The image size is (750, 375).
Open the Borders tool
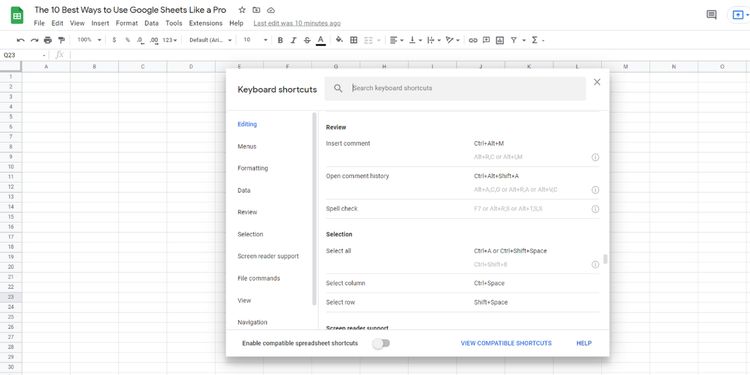click(354, 40)
